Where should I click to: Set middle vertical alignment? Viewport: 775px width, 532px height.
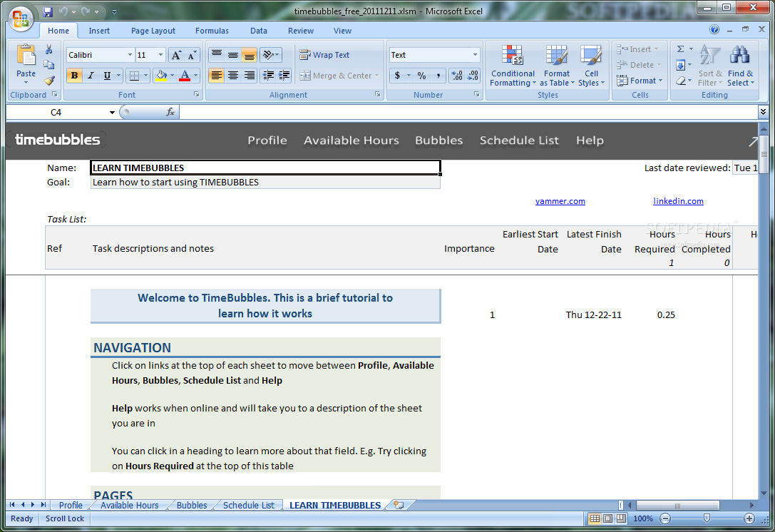(233, 55)
